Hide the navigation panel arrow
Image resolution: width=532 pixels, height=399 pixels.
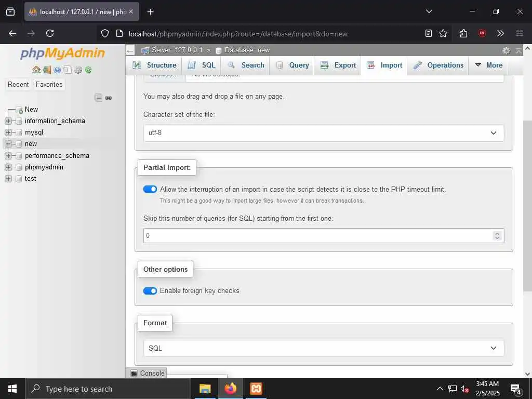130,51
